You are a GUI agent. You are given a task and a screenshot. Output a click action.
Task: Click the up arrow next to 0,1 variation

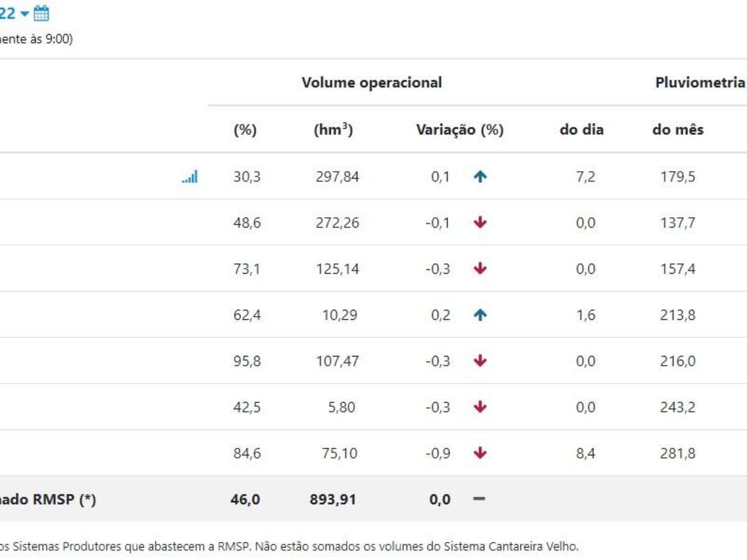coord(480,177)
